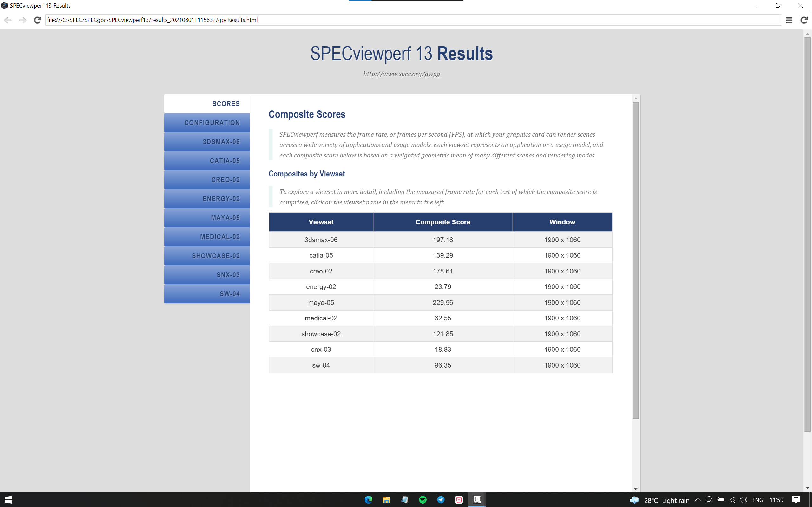
Task: Click the browser back arrow icon
Action: pyautogui.click(x=8, y=20)
